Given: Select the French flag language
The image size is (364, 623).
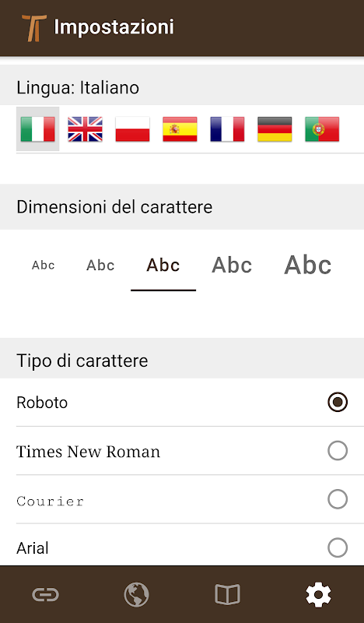Looking at the screenshot, I should [x=227, y=129].
